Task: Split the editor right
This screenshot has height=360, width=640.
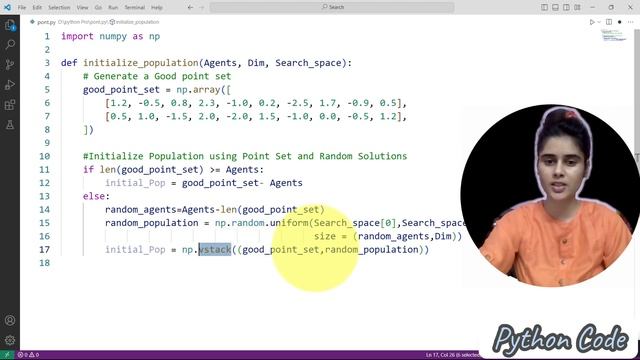Action: (609, 22)
